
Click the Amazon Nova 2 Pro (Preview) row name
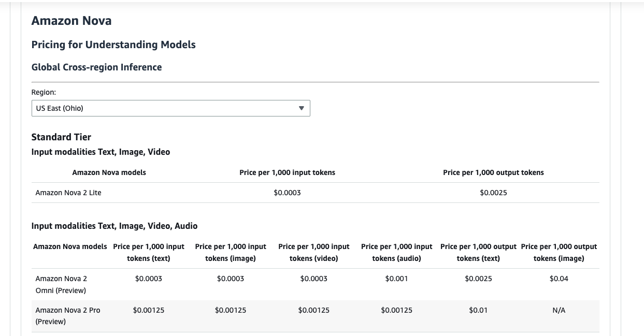click(68, 316)
